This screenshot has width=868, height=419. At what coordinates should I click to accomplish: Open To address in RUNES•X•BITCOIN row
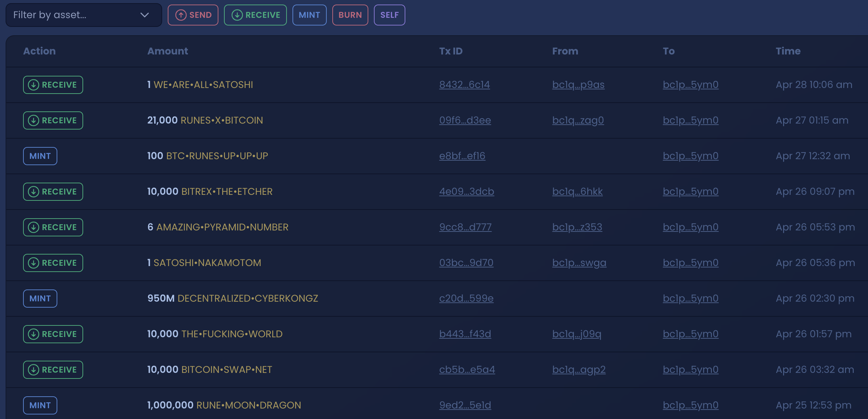[x=690, y=120]
